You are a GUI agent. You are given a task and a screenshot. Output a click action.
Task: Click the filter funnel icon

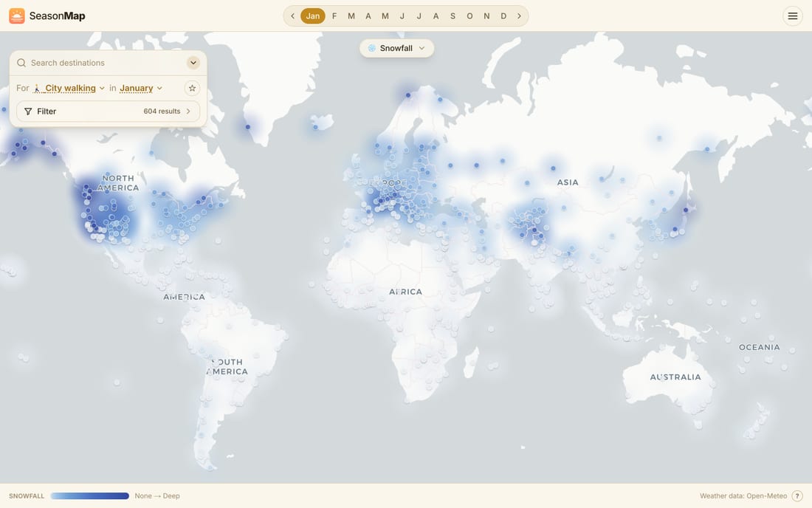coord(28,111)
